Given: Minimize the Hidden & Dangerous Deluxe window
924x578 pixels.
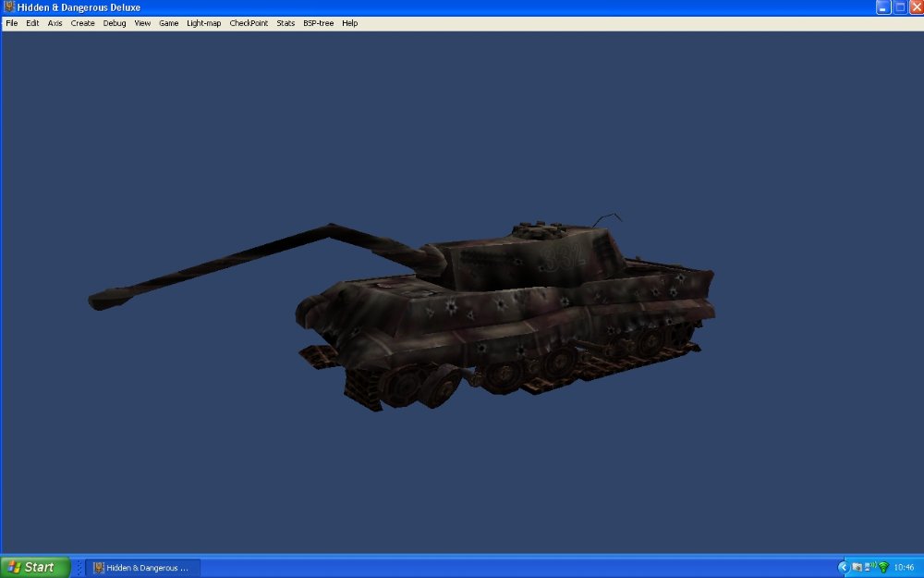Looking at the screenshot, I should (882, 7).
